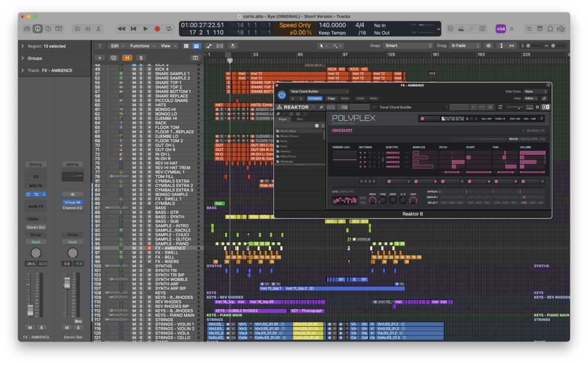This screenshot has width=588, height=365.
Task: Toggle the orange Hide H button
Action: 127,58
